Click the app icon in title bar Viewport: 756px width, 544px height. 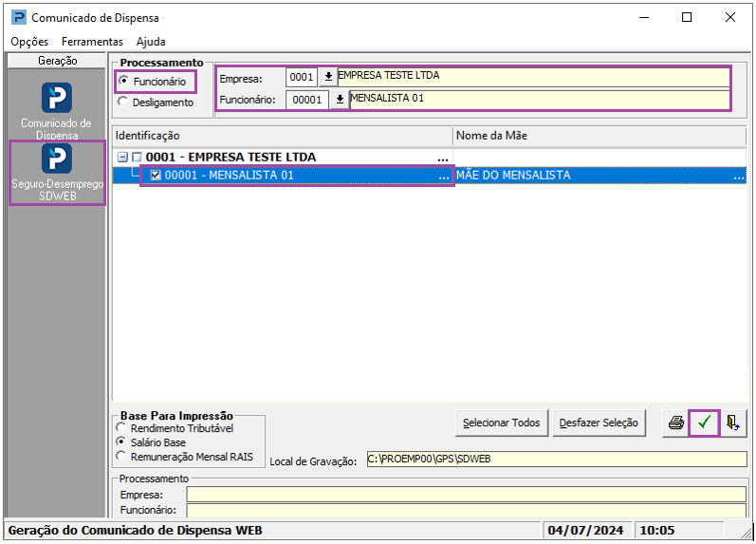18,17
